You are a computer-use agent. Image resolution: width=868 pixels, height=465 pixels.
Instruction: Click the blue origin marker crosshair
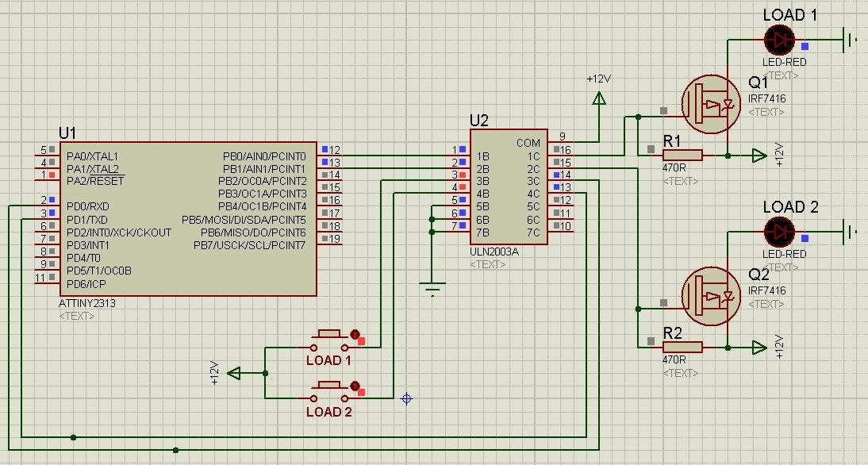click(x=406, y=398)
